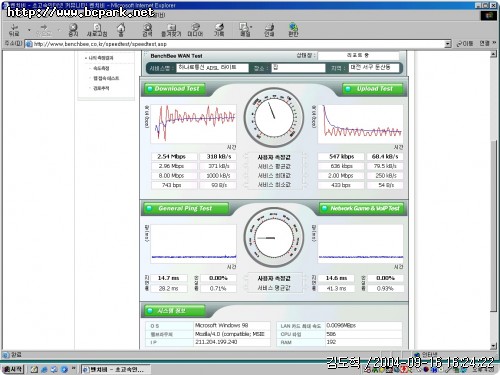Image resolution: width=500 pixels, height=375 pixels.
Task: Click the page scrollbar up arrow
Action: 494,54
